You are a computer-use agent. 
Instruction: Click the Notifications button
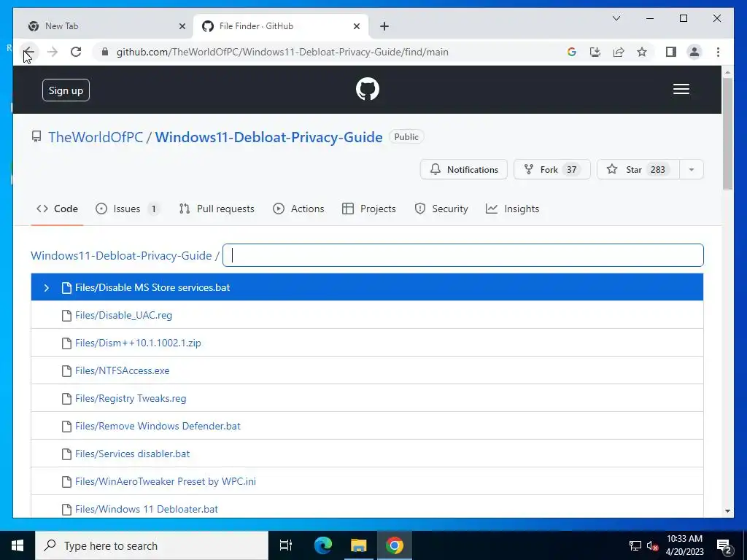pyautogui.click(x=463, y=169)
